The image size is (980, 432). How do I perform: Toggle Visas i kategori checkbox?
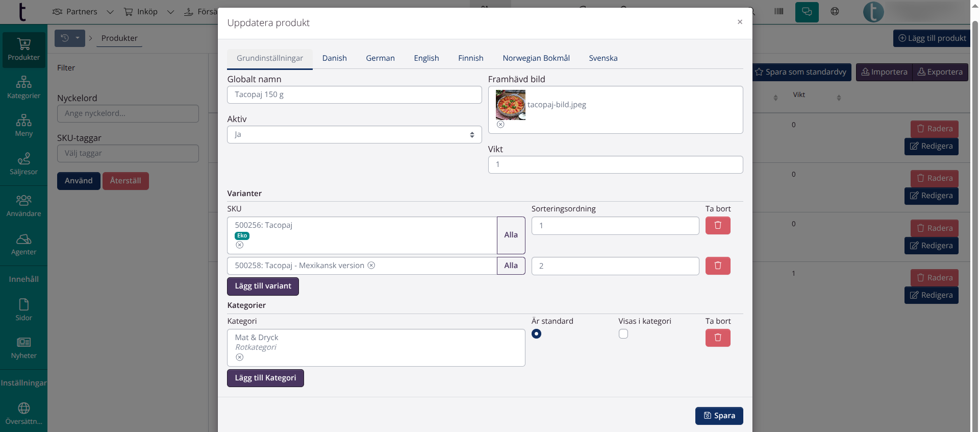[623, 334]
